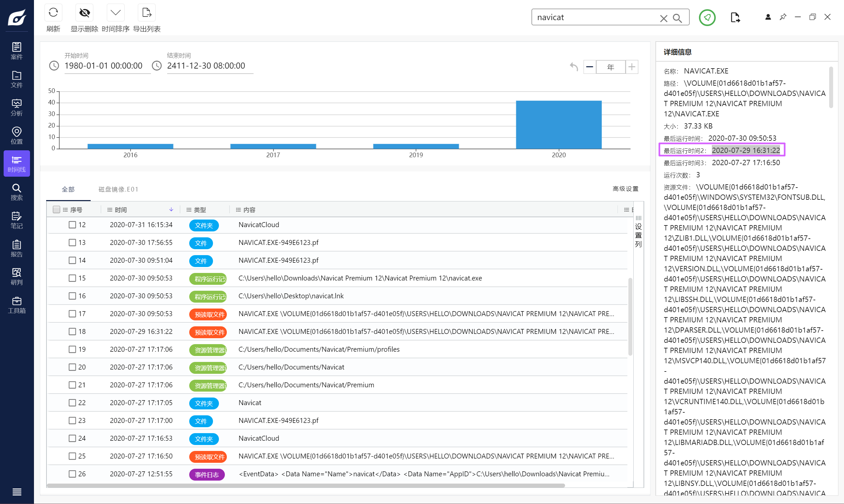Select row 19 Premium/profiles path entry
The height and width of the screenshot is (504, 844).
[x=319, y=349]
